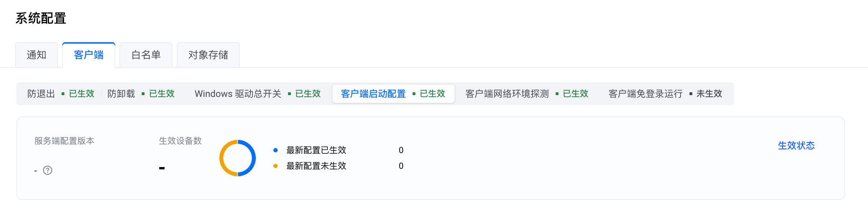Click the orange dot beside 最新配置未生效
This screenshot has height=211, width=868.
point(275,166)
